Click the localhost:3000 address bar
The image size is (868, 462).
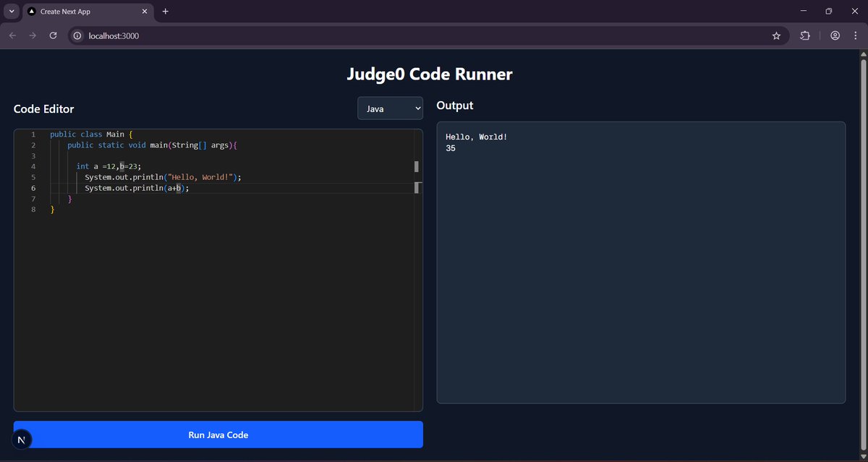(427, 35)
